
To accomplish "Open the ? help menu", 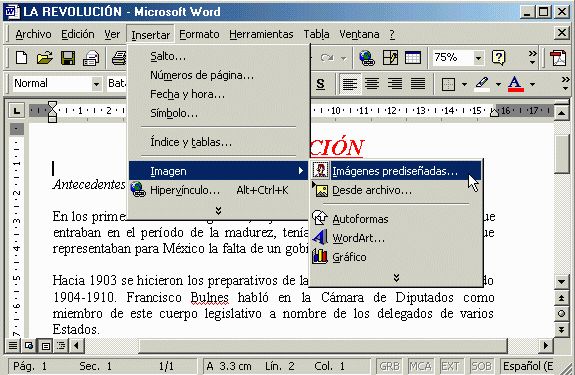I will pos(392,34).
